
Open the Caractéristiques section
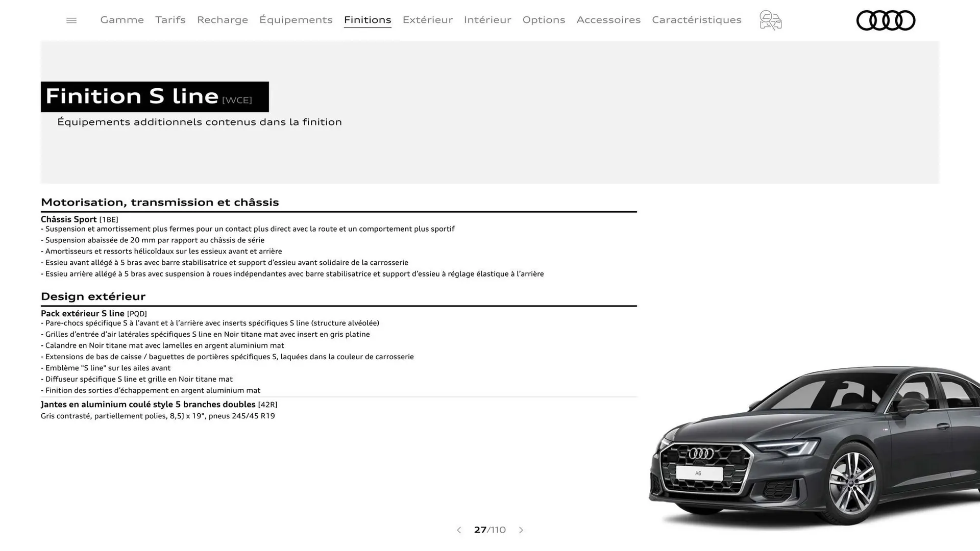tap(696, 20)
